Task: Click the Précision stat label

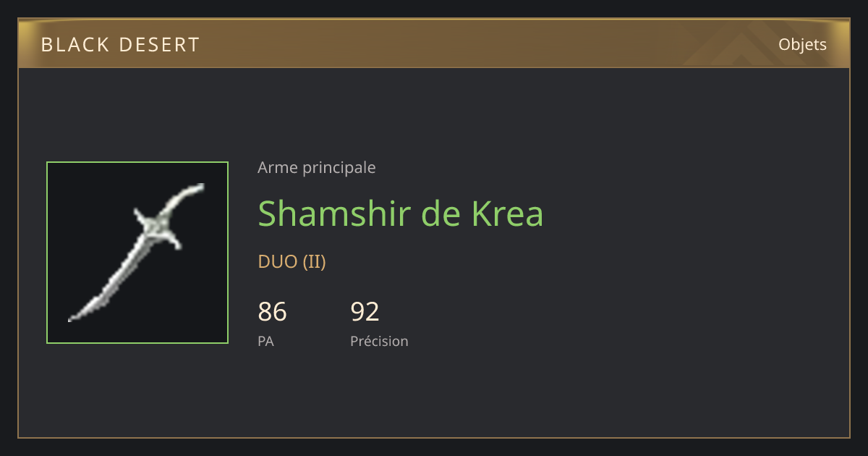Action: 380,341
